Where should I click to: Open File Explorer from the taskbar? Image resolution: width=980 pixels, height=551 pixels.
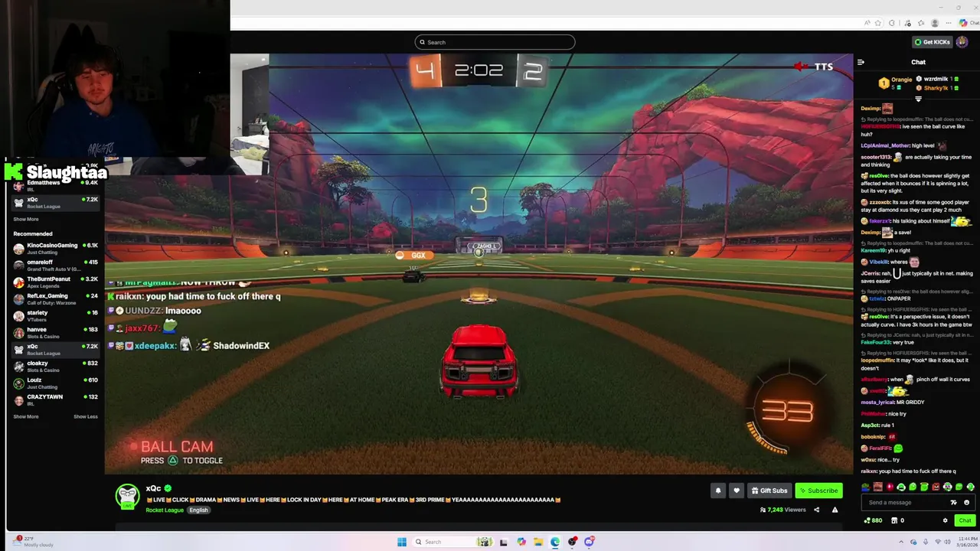tap(538, 542)
